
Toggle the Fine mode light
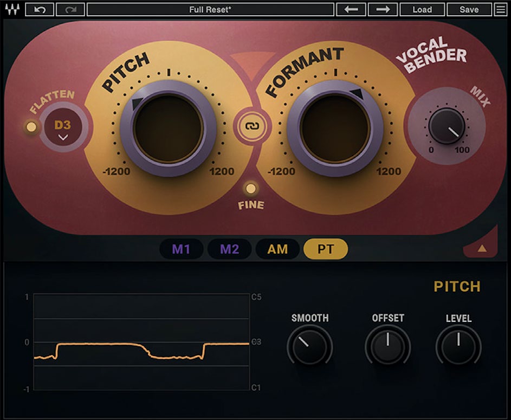coord(250,189)
